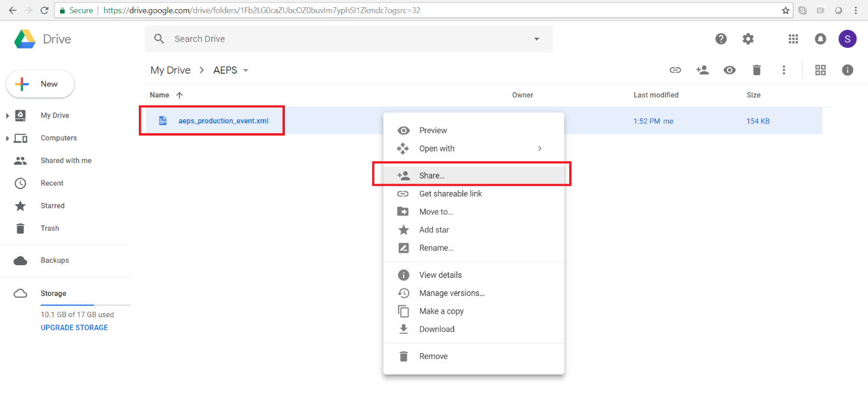
Task: Switch to grid view layout
Action: 820,70
